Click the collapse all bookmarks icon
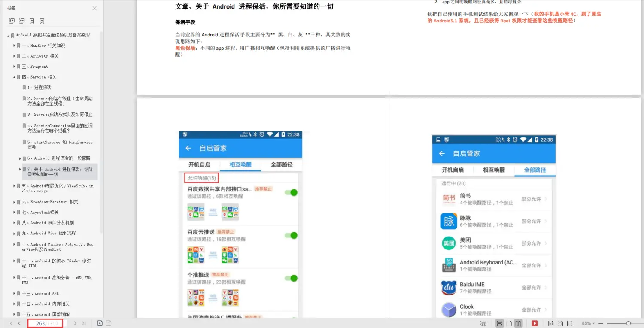The image size is (644, 328). point(22,21)
